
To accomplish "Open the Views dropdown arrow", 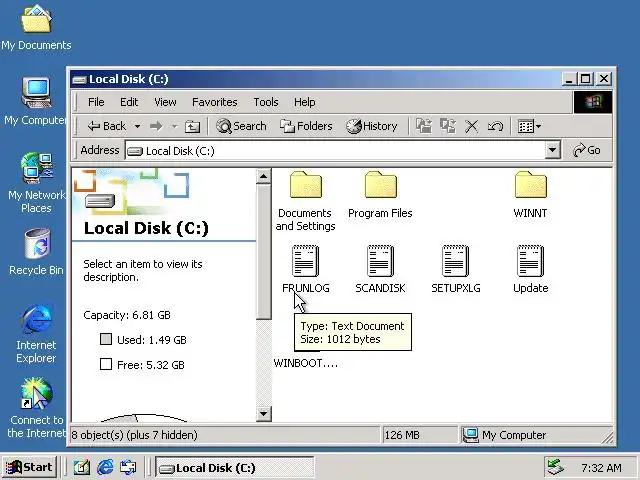I will point(538,127).
